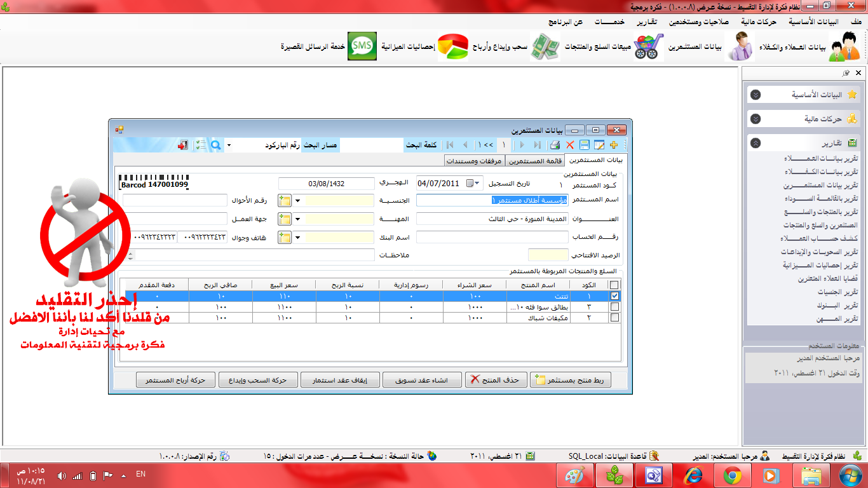Open the blacklist report (تقرير بالقائمة السوداء) link
Screen dimensions: 868x488
click(820, 198)
